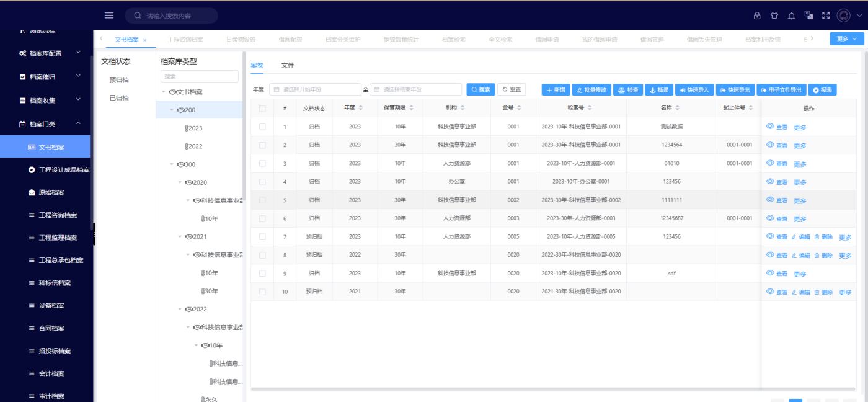Sort by the 盒号 column sort arrows

click(x=519, y=108)
